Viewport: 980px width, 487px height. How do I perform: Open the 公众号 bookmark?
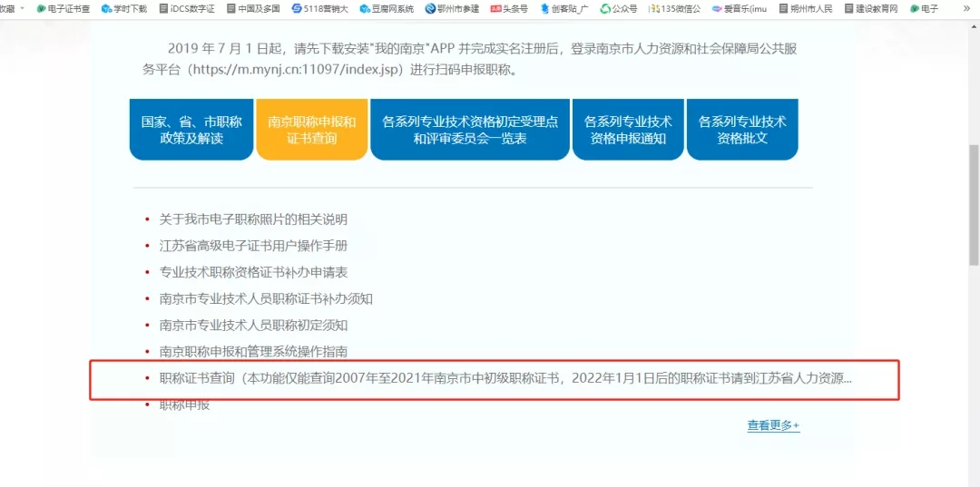pos(619,9)
